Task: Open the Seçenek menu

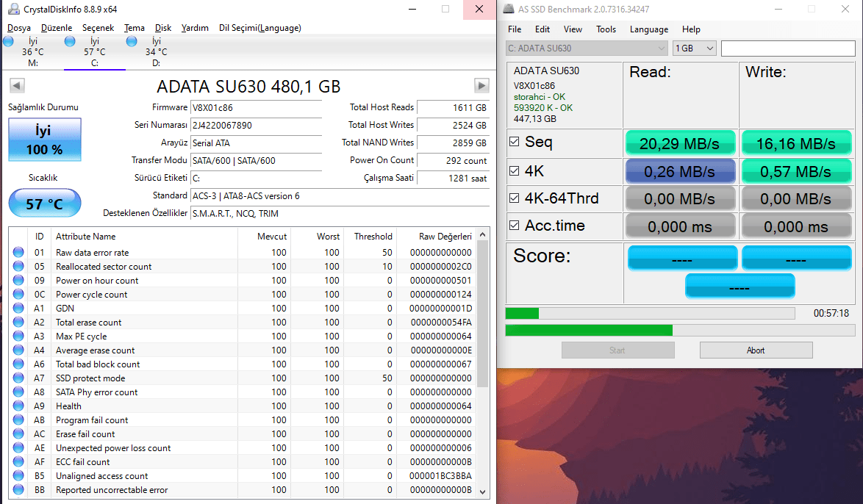Action: [x=98, y=28]
